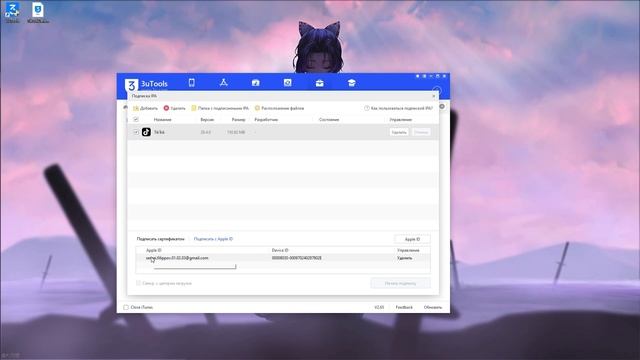Select the TikTok row name
This screenshot has height=360, width=640.
(159, 132)
